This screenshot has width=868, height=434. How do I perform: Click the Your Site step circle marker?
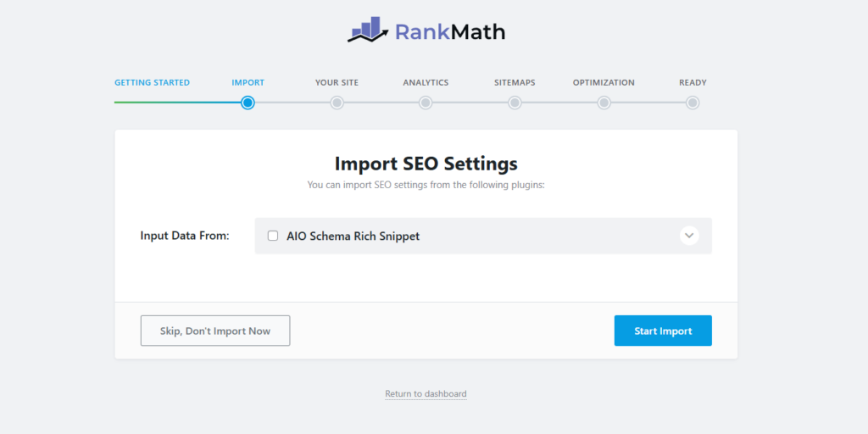tap(337, 103)
